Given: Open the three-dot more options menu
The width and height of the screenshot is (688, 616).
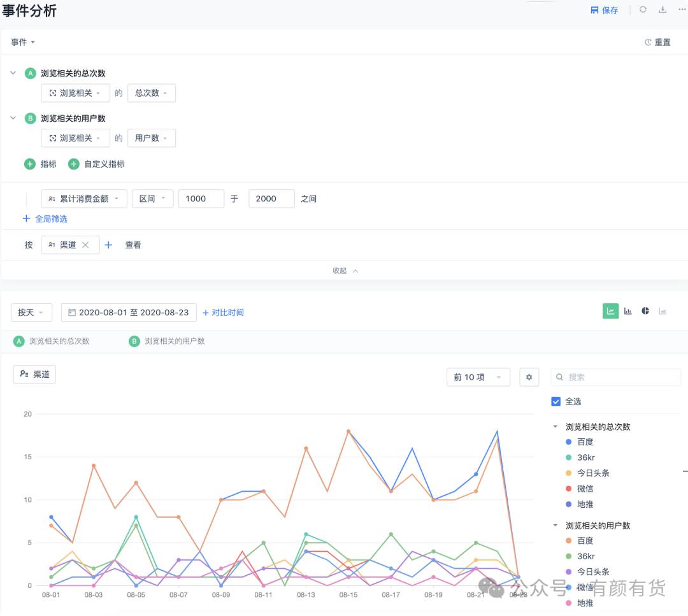Looking at the screenshot, I should pos(682,10).
